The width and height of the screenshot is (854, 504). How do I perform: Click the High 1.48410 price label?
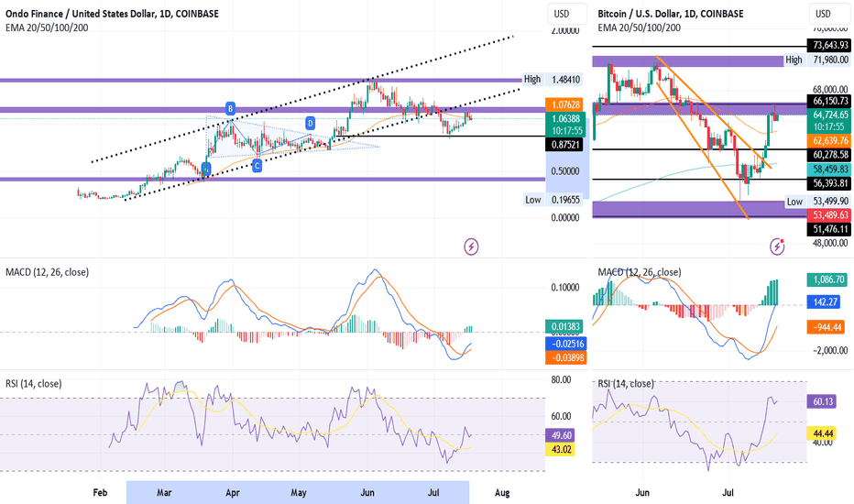pos(553,80)
